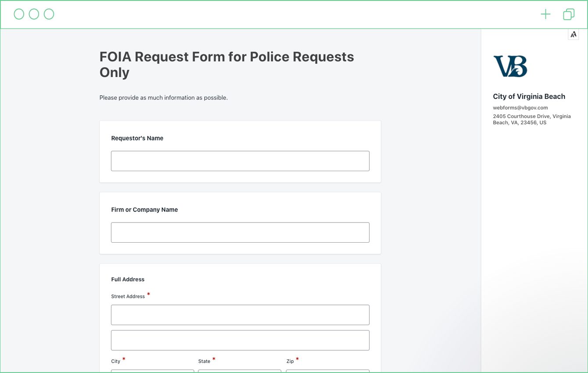This screenshot has width=588, height=373.
Task: Click the Street Address field label
Action: tap(128, 297)
